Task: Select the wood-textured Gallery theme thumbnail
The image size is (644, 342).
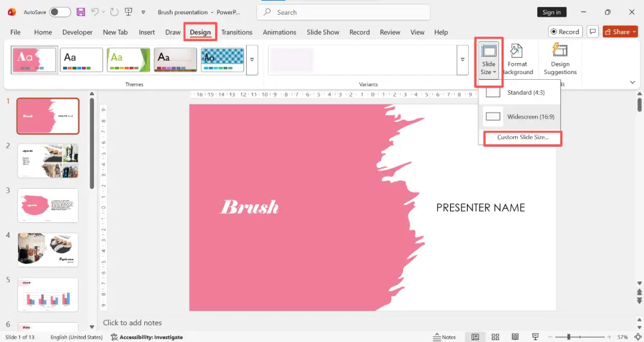Action: (175, 60)
